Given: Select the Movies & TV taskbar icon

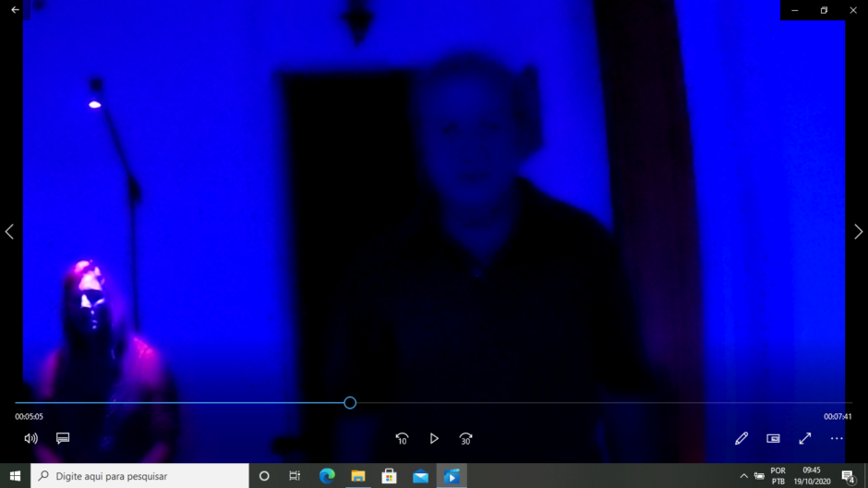Looking at the screenshot, I should 452,476.
